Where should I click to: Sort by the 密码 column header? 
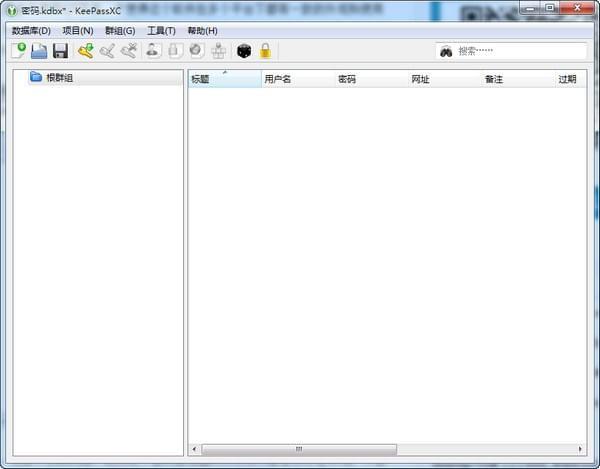[x=371, y=79]
